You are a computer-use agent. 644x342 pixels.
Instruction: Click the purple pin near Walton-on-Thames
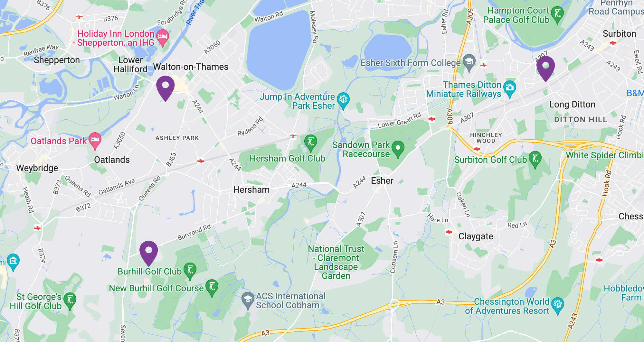click(x=165, y=88)
